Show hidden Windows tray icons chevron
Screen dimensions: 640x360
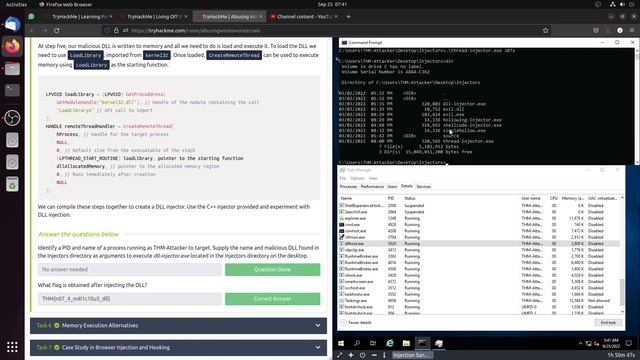(x=580, y=344)
